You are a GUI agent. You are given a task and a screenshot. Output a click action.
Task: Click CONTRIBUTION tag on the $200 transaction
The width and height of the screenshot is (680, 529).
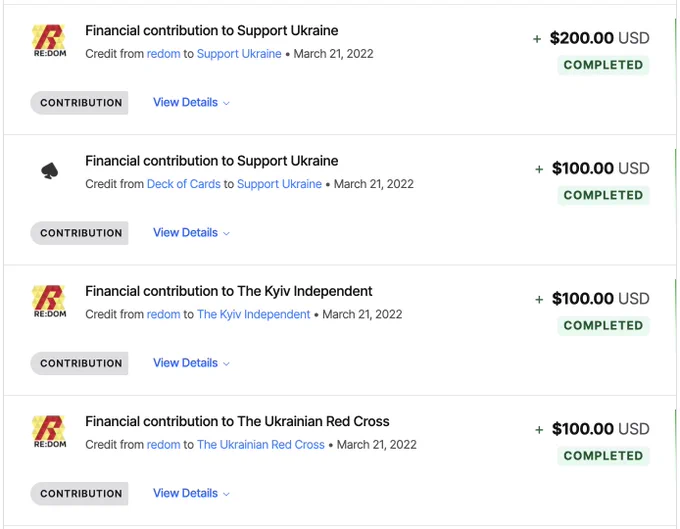(79, 103)
